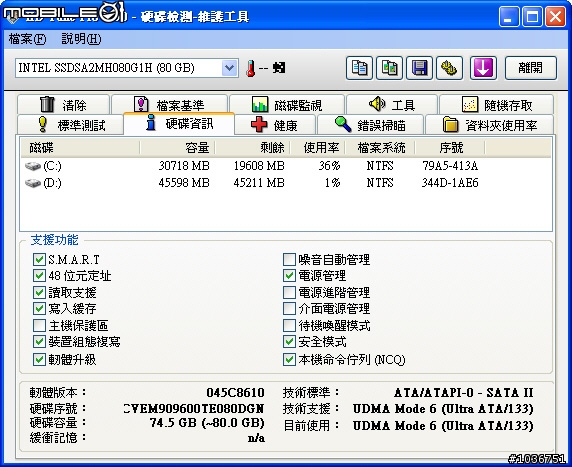Click serial number 79A5-413A

tap(450, 166)
